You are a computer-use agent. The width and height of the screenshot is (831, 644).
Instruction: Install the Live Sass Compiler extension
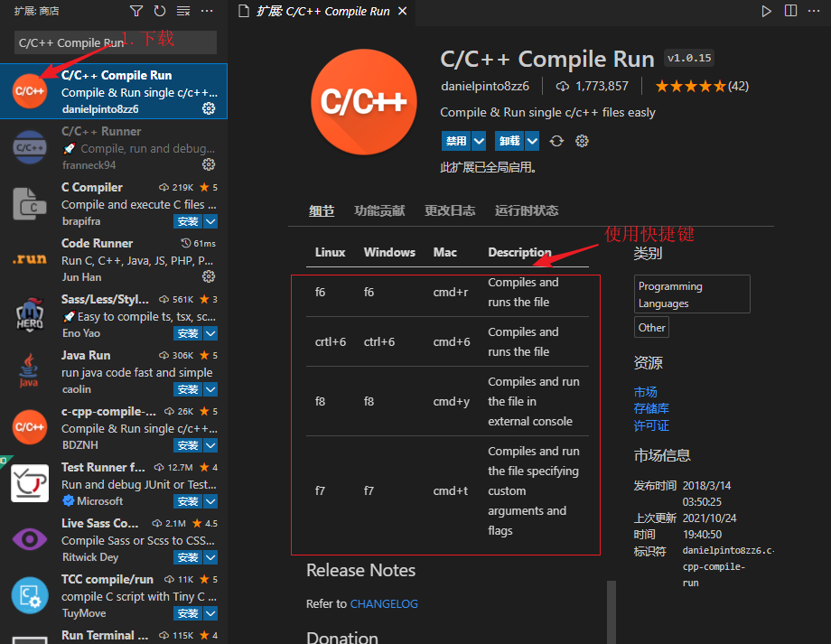point(188,557)
